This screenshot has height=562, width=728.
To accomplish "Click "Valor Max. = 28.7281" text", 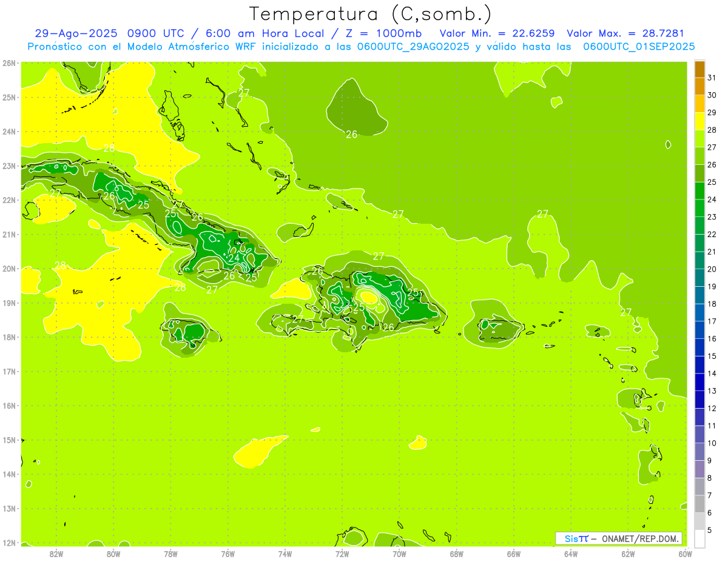I will click(625, 33).
